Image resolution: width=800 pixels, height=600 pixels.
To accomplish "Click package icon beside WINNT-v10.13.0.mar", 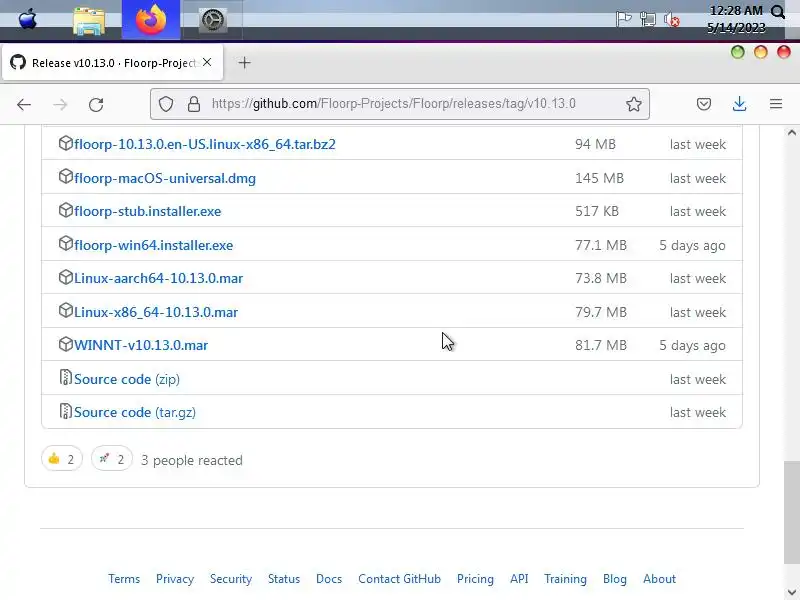I will click(x=65, y=343).
